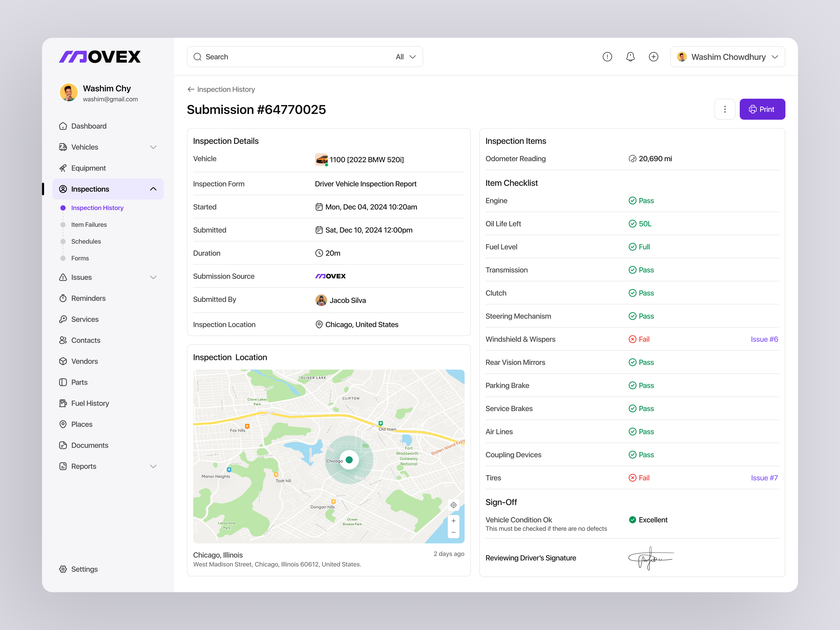Open Settings via the gear icon
840x630 pixels.
tap(63, 569)
